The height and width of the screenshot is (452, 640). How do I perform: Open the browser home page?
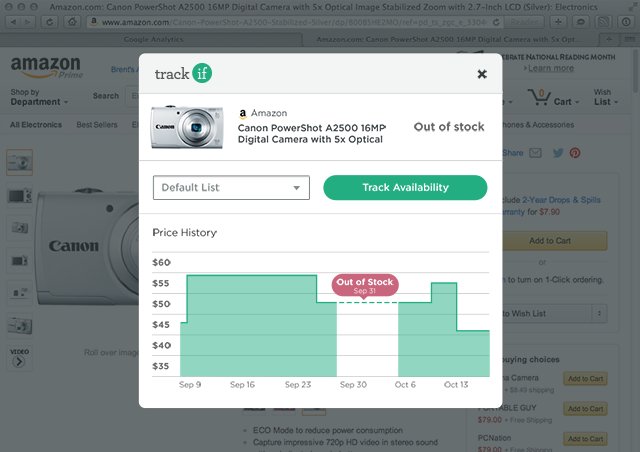coord(72,22)
